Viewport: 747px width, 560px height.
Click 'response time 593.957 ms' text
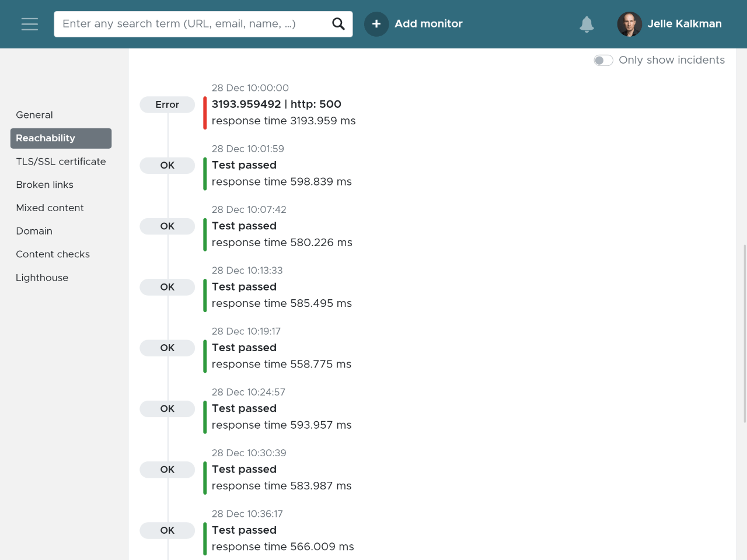(282, 425)
